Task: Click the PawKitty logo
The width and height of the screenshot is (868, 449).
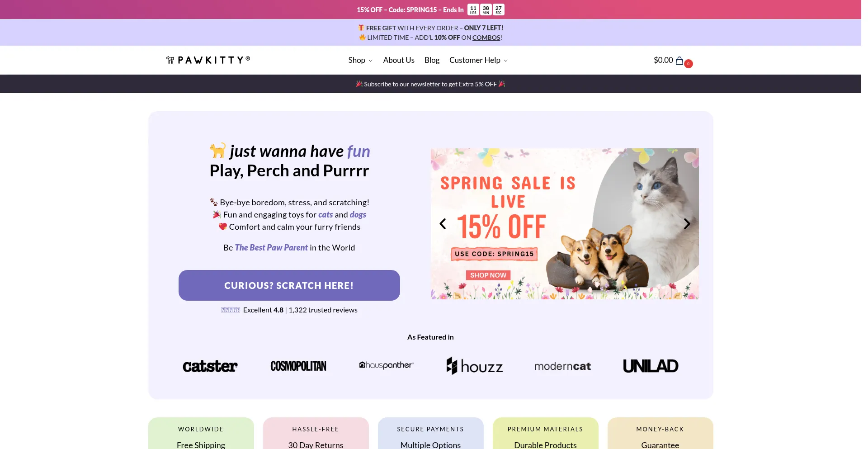Action: (208, 60)
